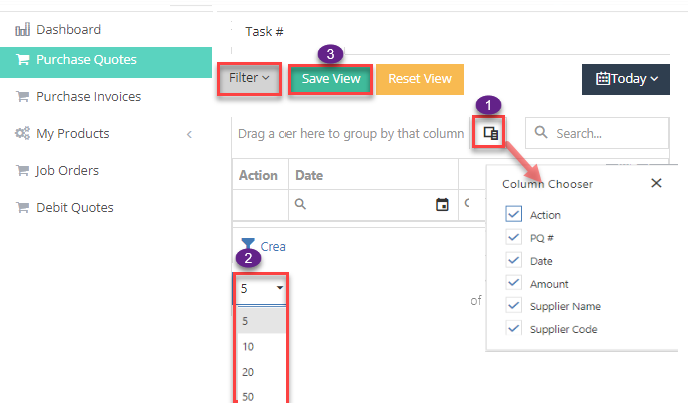Viewport: 688px width, 403px height.
Task: Expand the My Products submenu chevron
Action: (x=189, y=134)
